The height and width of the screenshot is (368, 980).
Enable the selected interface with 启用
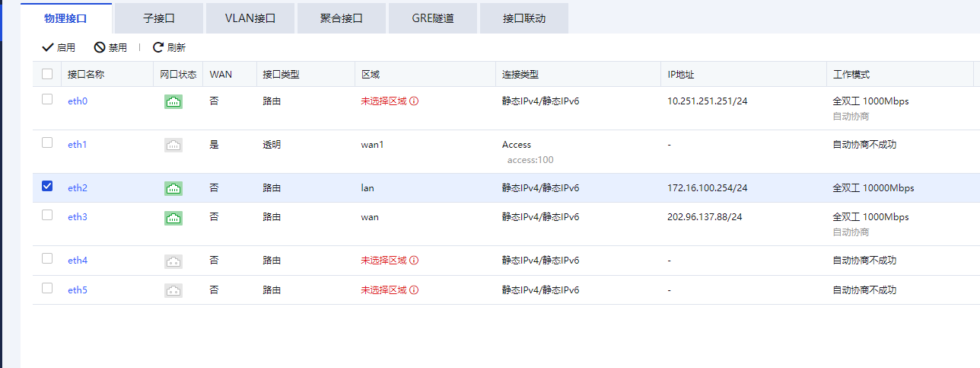(x=59, y=47)
